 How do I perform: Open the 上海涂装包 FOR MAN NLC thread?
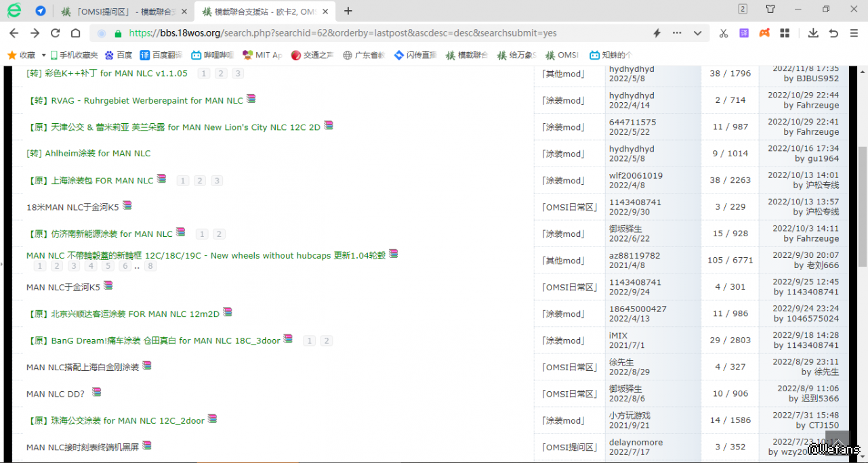point(102,181)
